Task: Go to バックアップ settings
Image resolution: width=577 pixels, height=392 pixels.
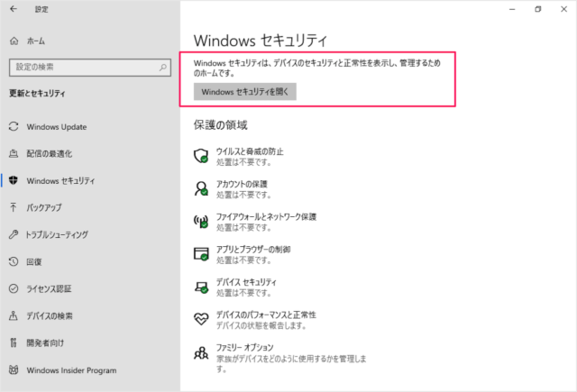Action: coord(44,207)
